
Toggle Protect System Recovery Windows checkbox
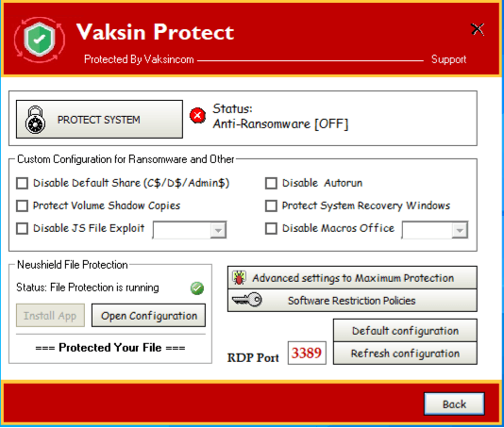coord(271,206)
